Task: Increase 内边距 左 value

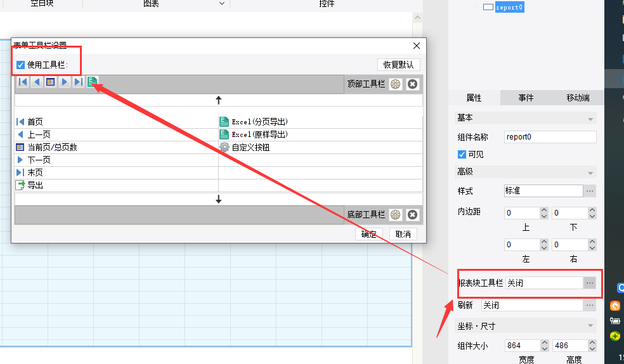Action: click(x=544, y=242)
